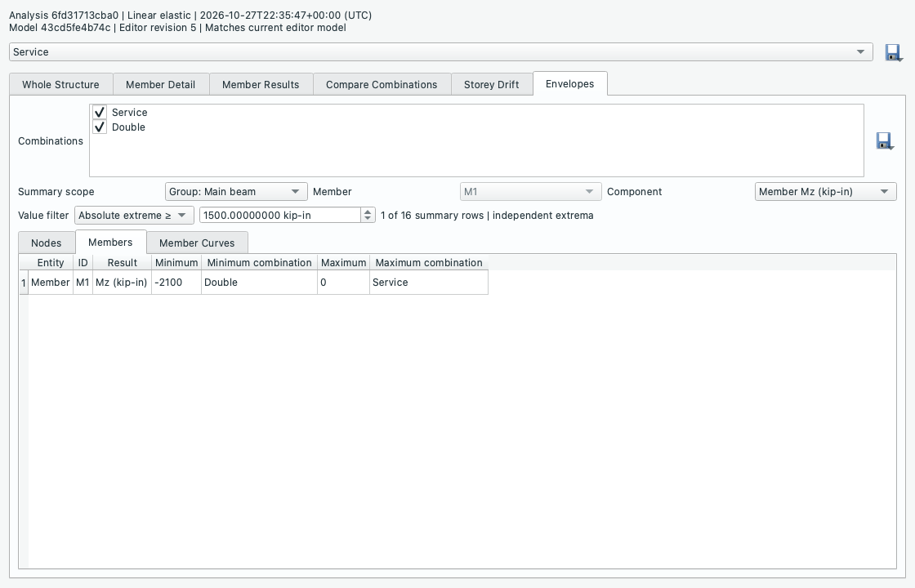Sort by the Maximum column header
Viewport: 915px width, 588px height.
[343, 262]
